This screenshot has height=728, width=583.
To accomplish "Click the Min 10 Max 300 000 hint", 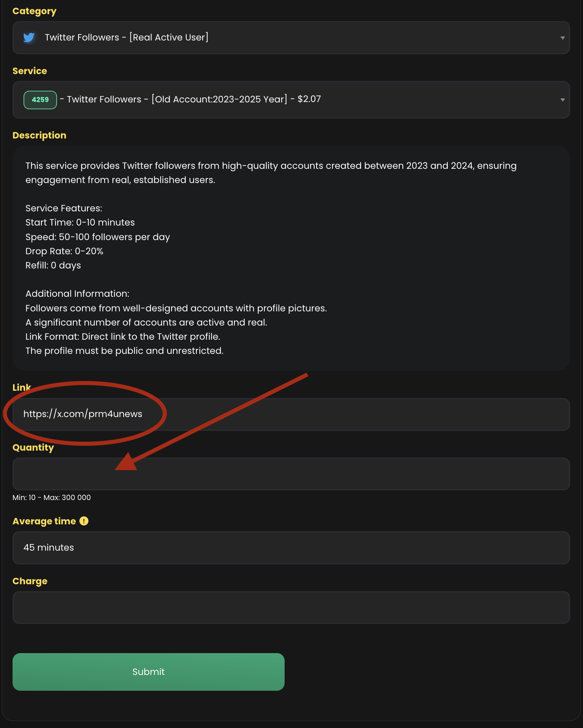I will coord(52,498).
